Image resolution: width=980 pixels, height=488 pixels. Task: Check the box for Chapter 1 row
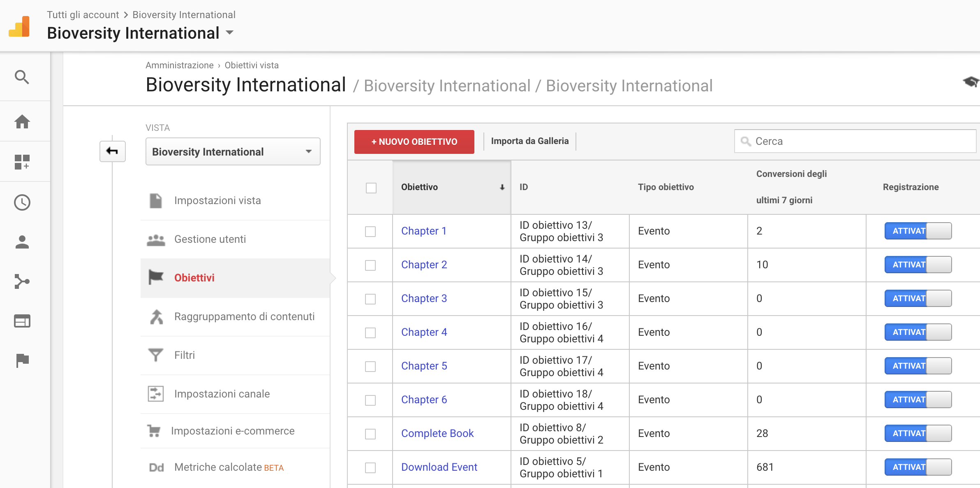[370, 231]
